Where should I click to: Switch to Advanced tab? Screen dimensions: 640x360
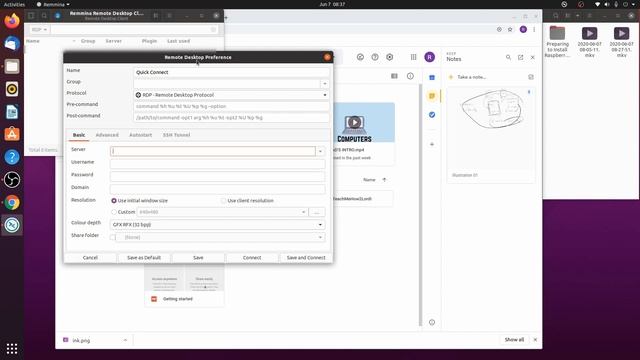[107, 135]
